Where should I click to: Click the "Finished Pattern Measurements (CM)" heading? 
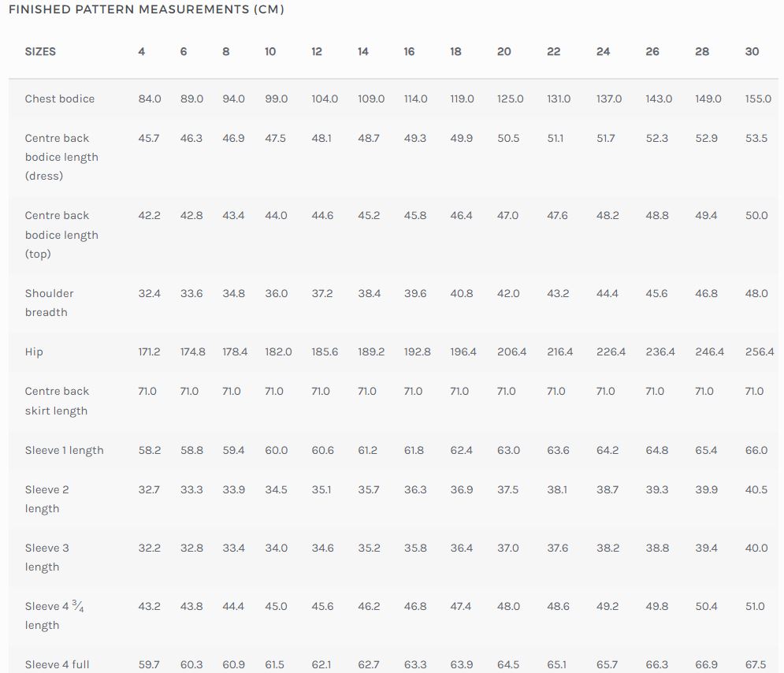point(146,9)
